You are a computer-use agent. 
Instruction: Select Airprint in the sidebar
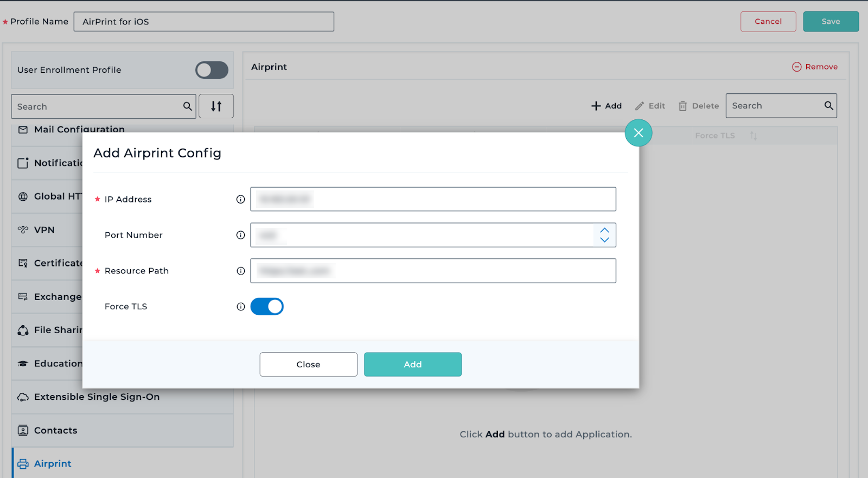pyautogui.click(x=123, y=464)
